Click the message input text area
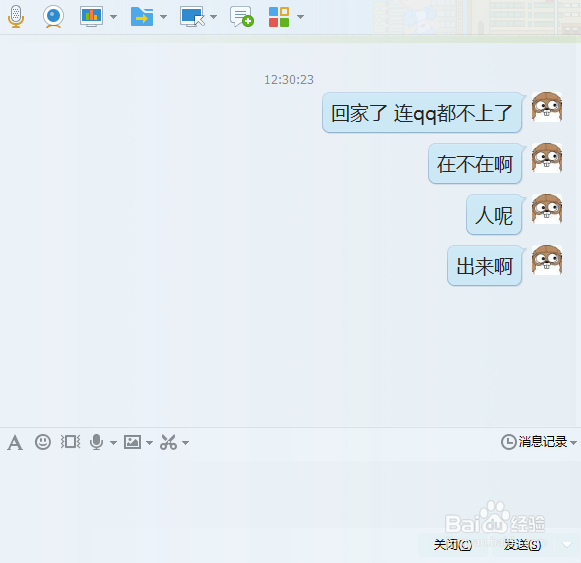This screenshot has height=563, width=581. (x=290, y=495)
